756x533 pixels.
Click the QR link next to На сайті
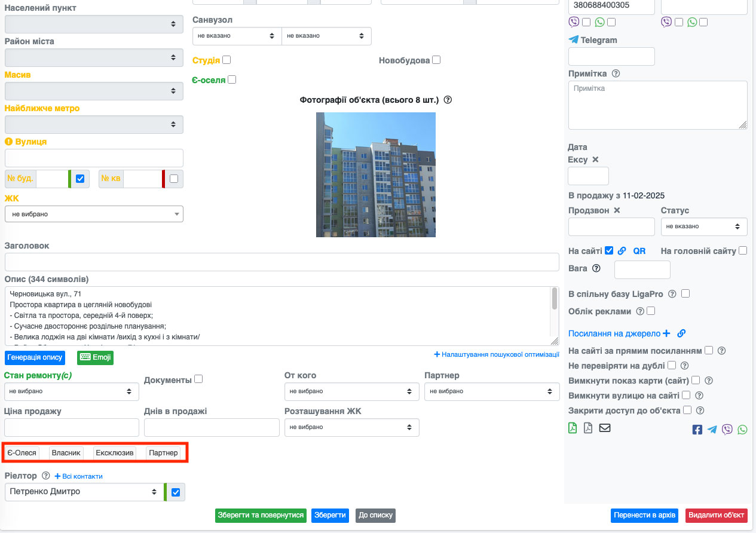tap(639, 251)
